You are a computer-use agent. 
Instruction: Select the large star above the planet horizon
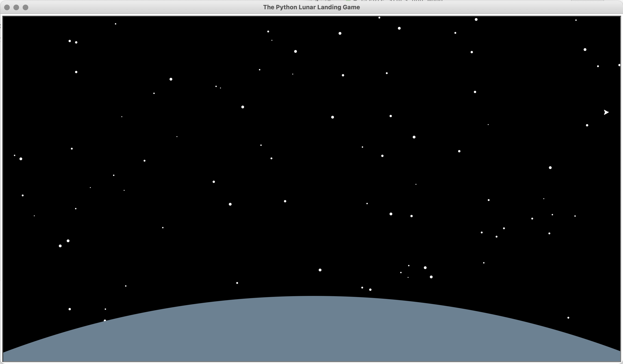(x=320, y=270)
